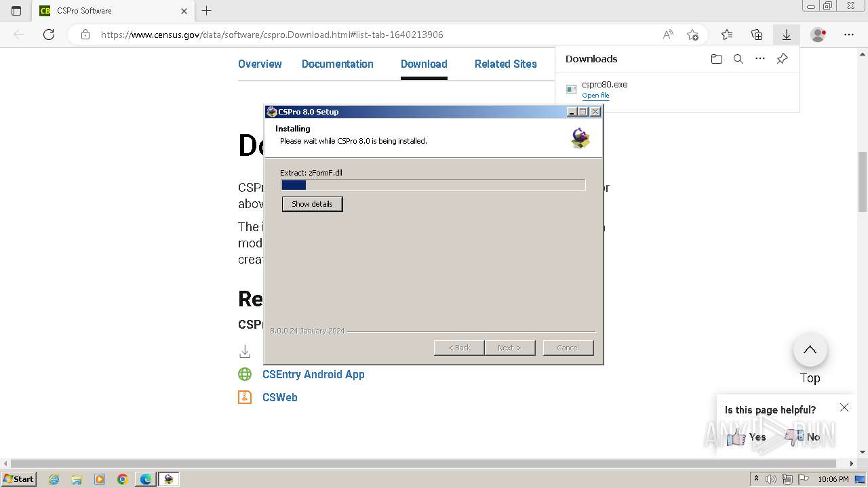Click Show details in CSPro Setup
868x488 pixels.
point(312,204)
